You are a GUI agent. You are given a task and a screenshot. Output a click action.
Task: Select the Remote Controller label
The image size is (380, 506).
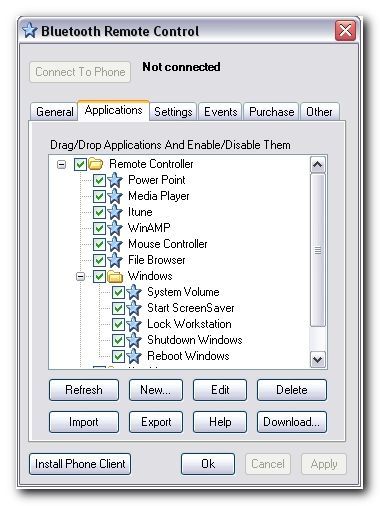click(x=151, y=164)
